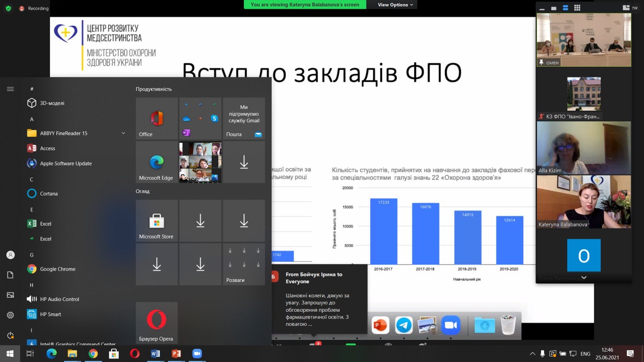Switch Zoom video panel to grid view

[x=577, y=8]
